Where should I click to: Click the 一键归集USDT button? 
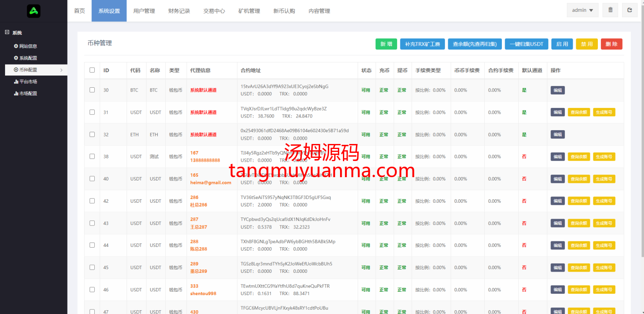(x=526, y=44)
